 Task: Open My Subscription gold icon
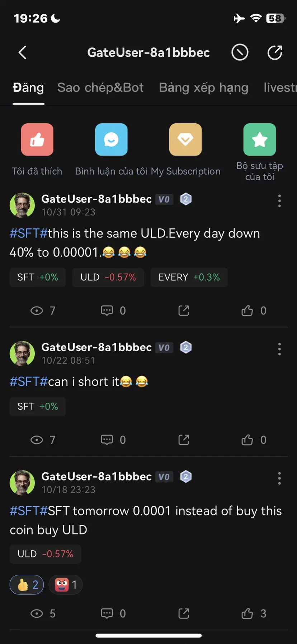pos(185,140)
